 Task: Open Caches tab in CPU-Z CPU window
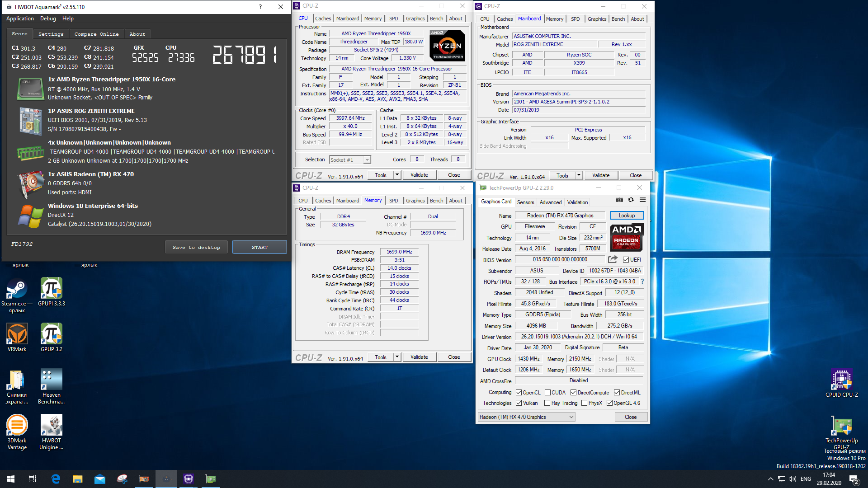(323, 19)
